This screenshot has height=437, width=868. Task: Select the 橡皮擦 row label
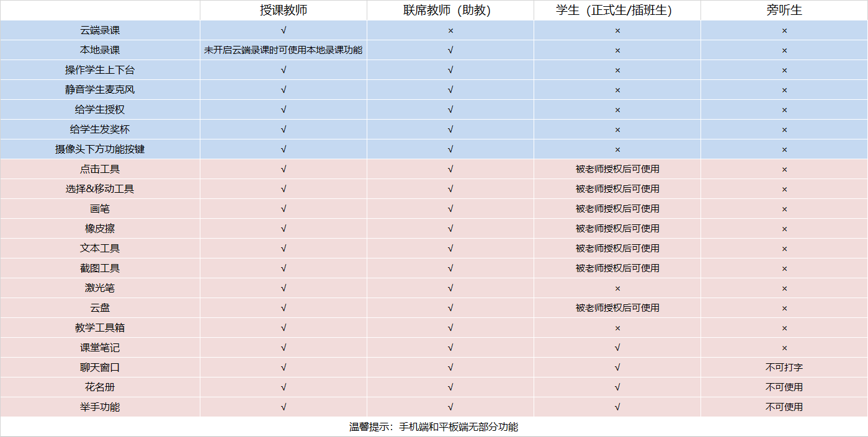pos(100,229)
